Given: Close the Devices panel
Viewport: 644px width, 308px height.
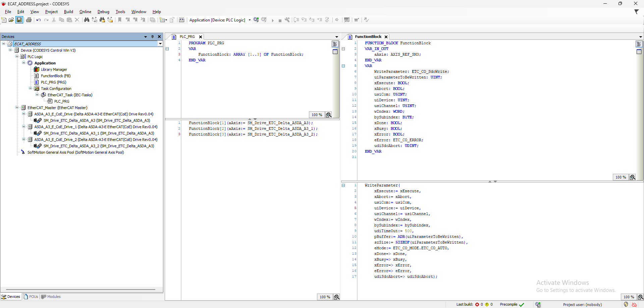Looking at the screenshot, I should (159, 37).
